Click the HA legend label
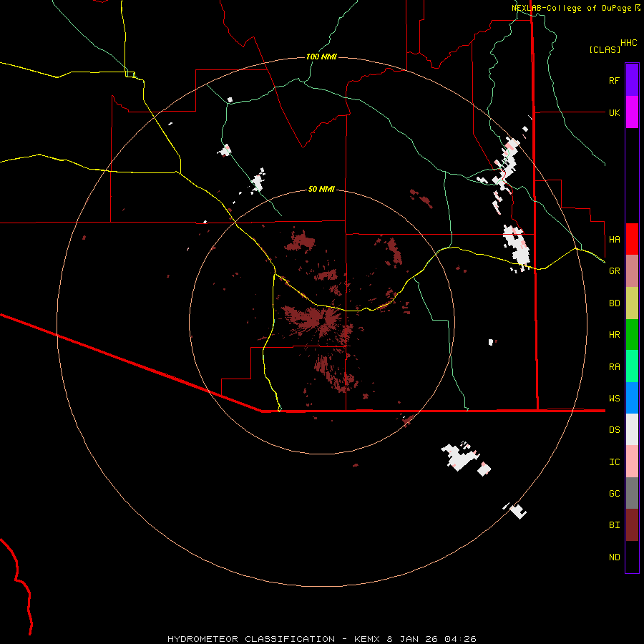 614,239
